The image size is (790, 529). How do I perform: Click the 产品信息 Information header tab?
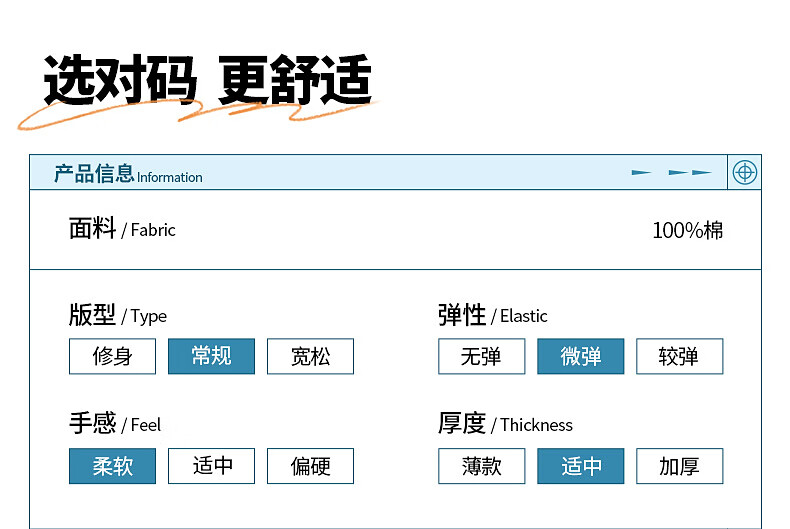(128, 174)
